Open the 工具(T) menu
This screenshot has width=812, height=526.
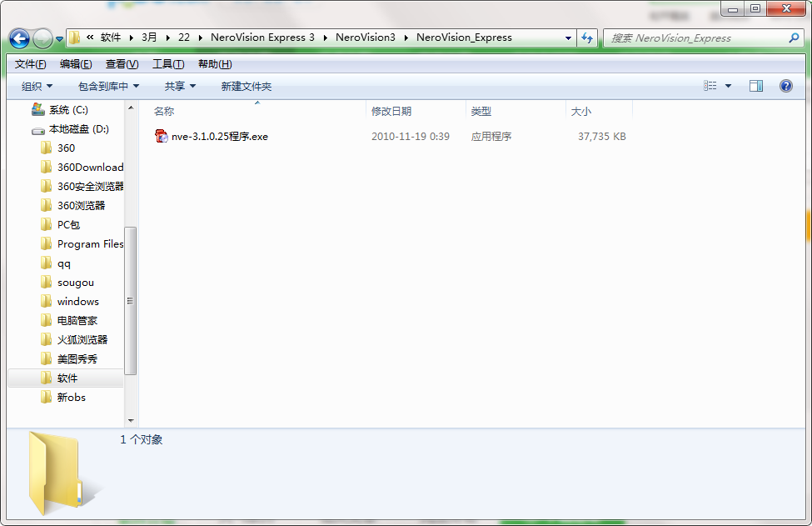click(x=168, y=63)
